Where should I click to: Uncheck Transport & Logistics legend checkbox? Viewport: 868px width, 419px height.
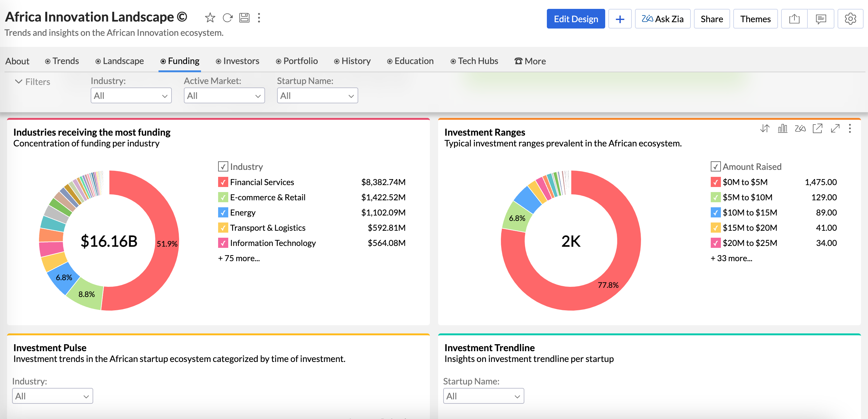click(x=223, y=228)
